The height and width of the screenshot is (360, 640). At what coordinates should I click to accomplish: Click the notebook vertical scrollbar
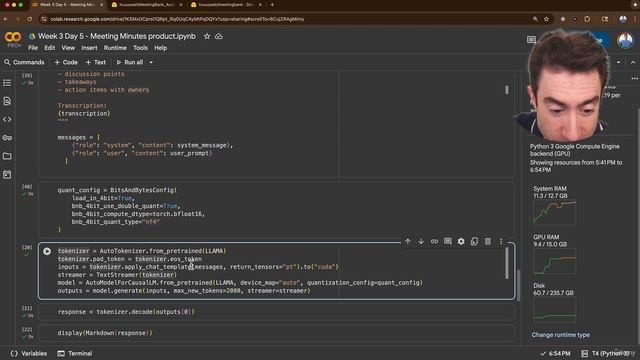click(518, 286)
